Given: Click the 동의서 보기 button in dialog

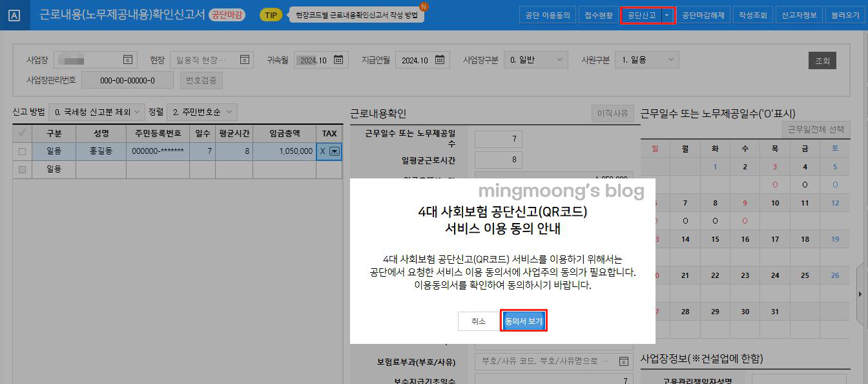Looking at the screenshot, I should point(523,321).
